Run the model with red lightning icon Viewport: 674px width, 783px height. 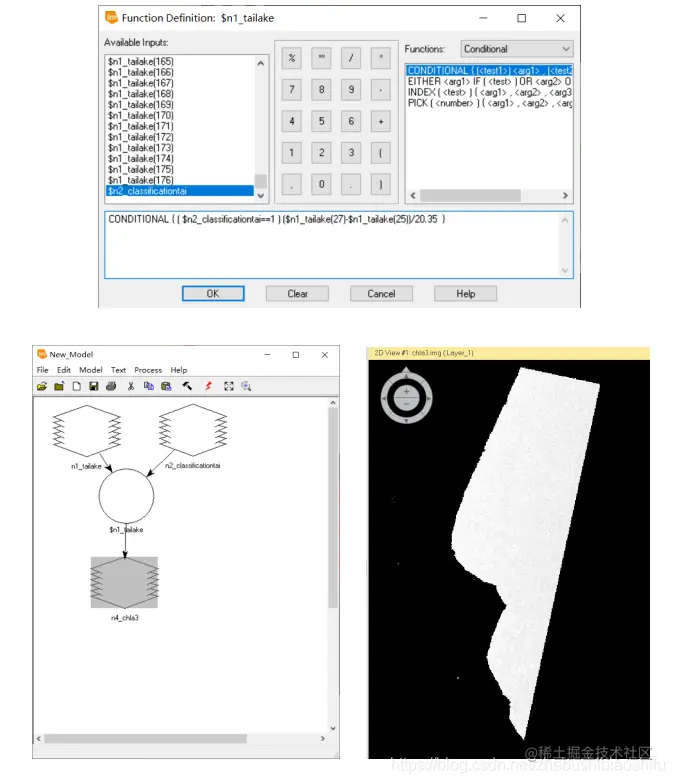coord(208,386)
